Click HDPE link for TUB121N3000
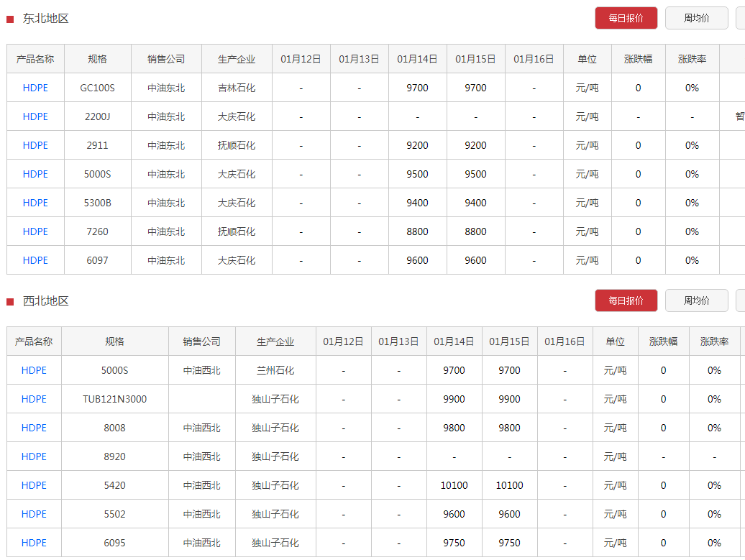The width and height of the screenshot is (745, 560). 34,399
